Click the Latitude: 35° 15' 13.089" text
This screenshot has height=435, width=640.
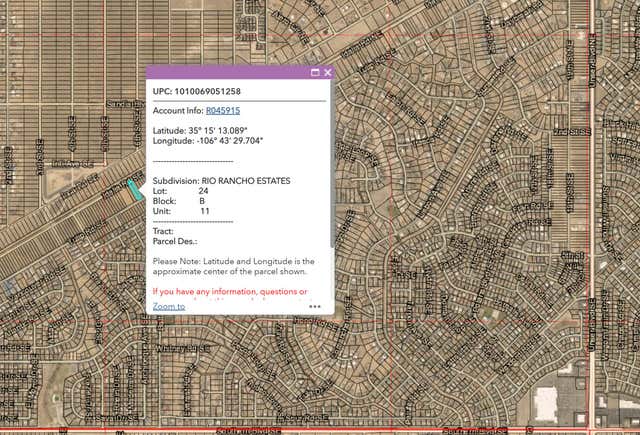200,131
